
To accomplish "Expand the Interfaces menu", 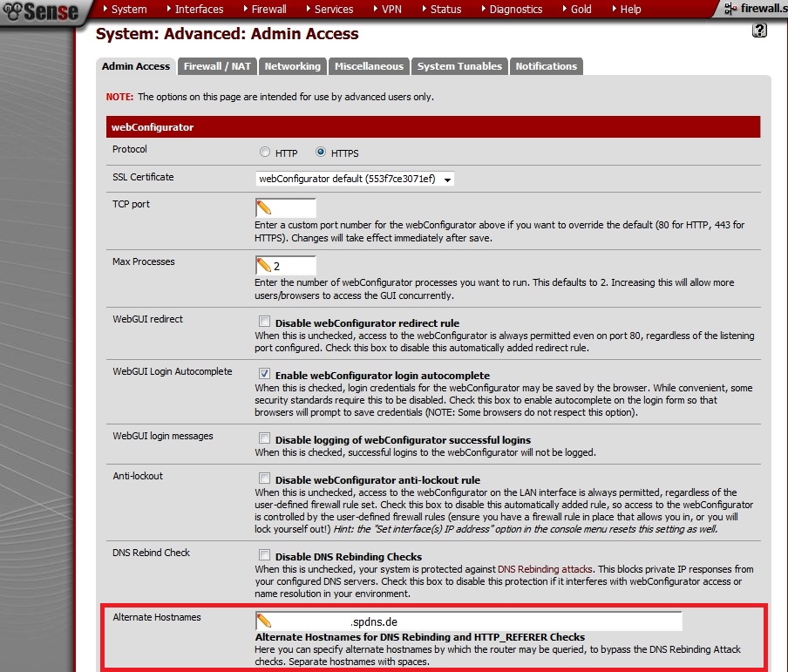I will point(199,10).
